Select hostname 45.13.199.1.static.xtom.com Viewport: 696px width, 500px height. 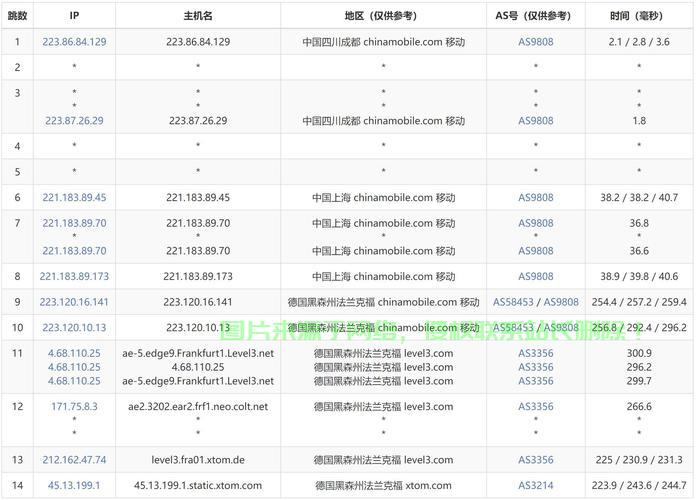click(x=198, y=485)
